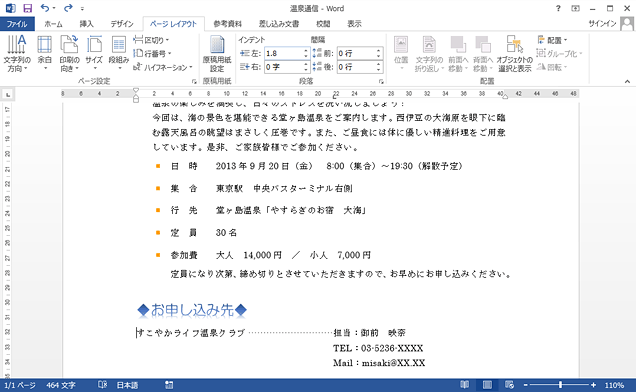Open the 印刷の向き orientation tool

point(69,54)
